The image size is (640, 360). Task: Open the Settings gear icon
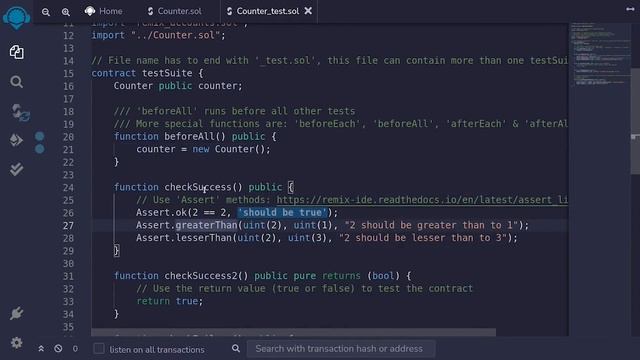click(16, 342)
